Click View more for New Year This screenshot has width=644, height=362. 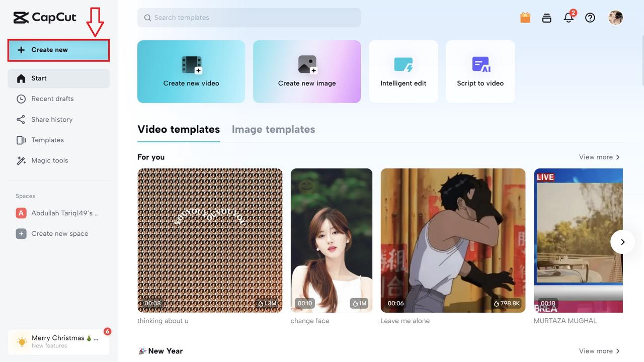[x=600, y=351]
